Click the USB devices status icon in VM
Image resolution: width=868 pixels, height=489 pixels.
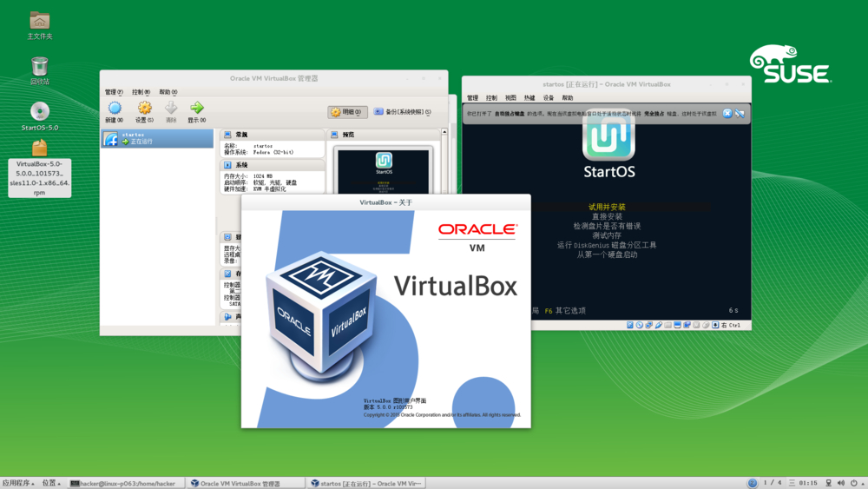659,325
